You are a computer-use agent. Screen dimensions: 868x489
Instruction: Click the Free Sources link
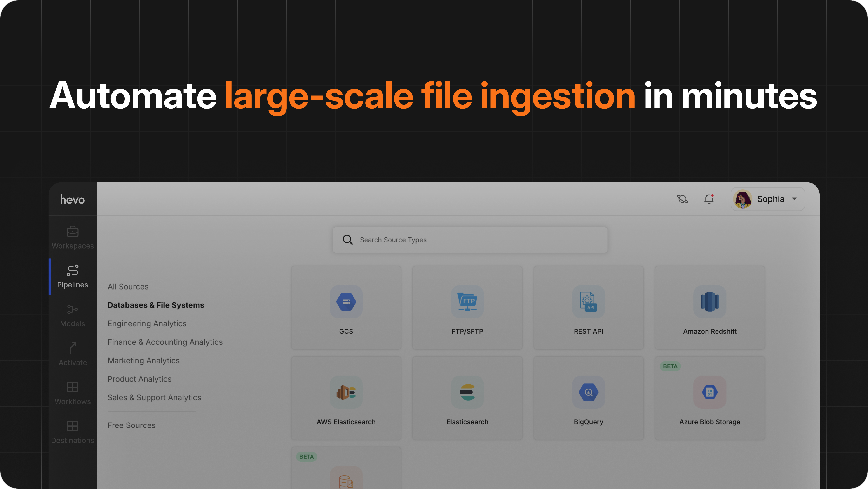131,425
